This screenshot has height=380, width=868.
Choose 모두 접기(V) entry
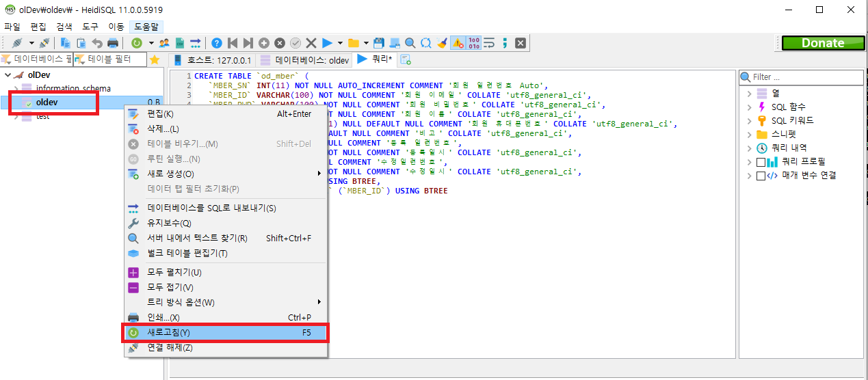226,287
